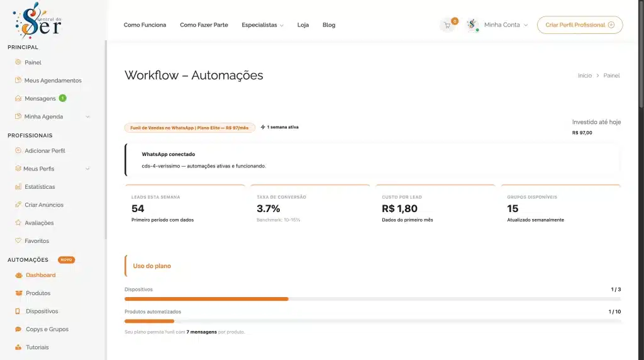Click the Meus Perfis layers icon
This screenshot has width=644, height=360.
click(18, 169)
